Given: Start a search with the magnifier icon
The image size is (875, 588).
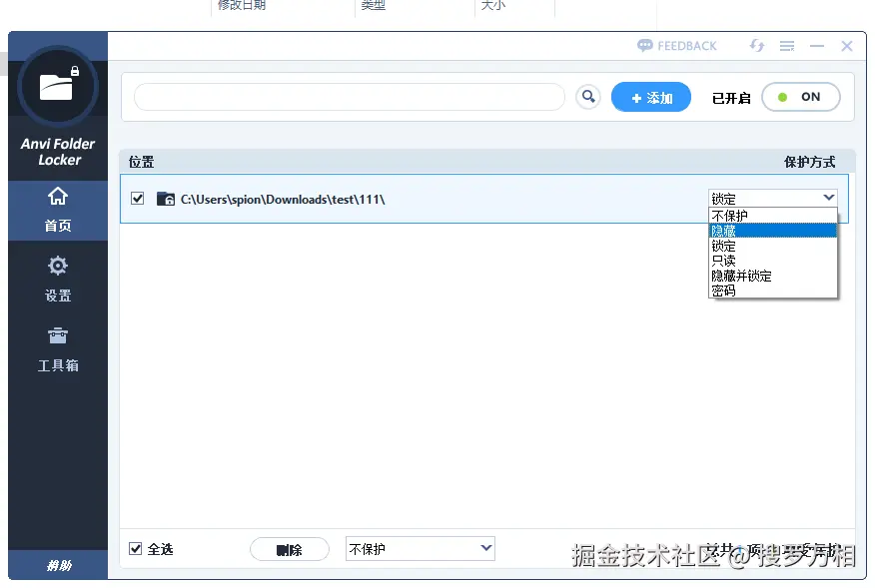Looking at the screenshot, I should pyautogui.click(x=587, y=96).
